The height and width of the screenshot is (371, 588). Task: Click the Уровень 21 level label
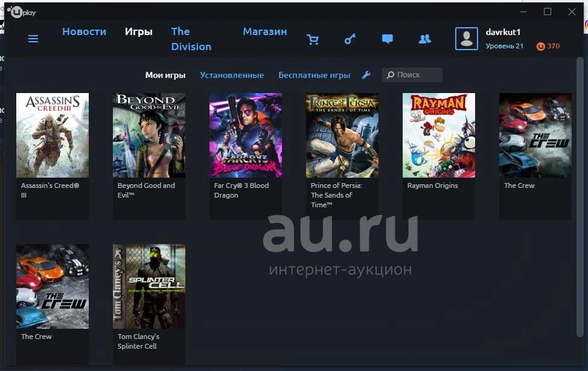504,46
